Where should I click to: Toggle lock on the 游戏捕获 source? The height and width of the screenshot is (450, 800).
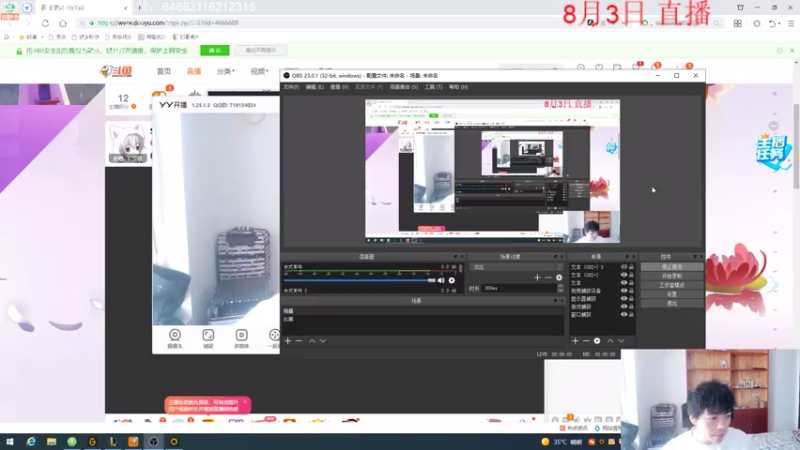tap(631, 307)
